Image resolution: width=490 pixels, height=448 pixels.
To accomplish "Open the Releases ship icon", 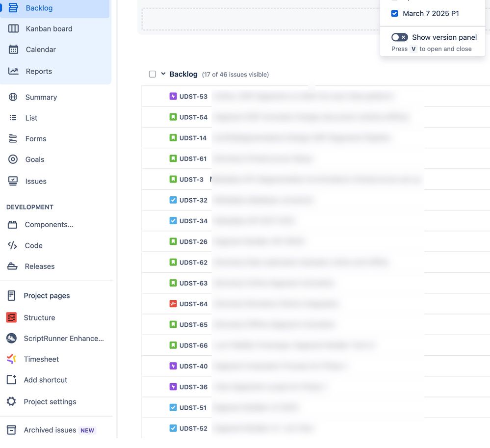I will [x=12, y=266].
